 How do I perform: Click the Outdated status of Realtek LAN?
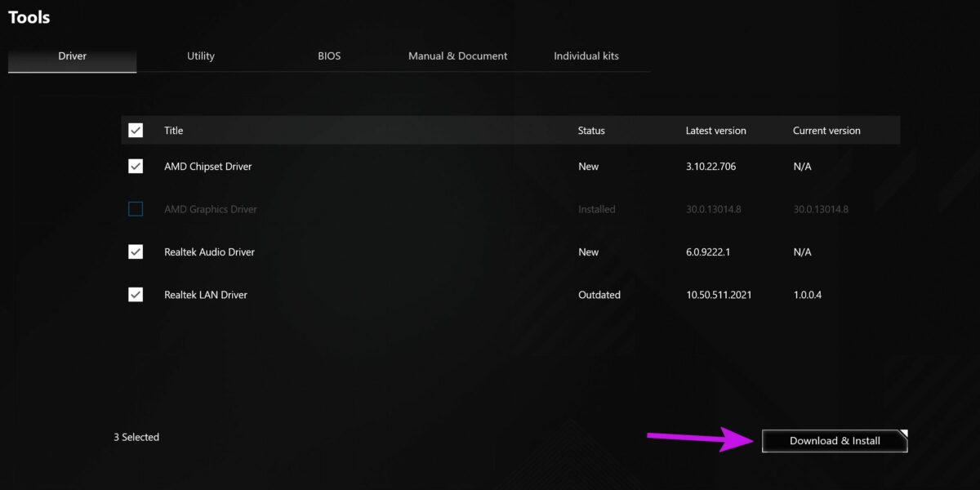599,295
